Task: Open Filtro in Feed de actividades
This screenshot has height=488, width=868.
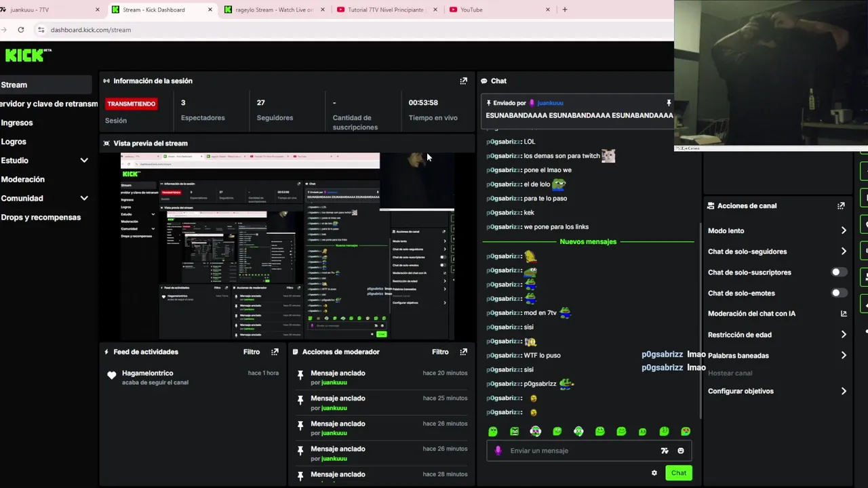Action: click(x=252, y=352)
